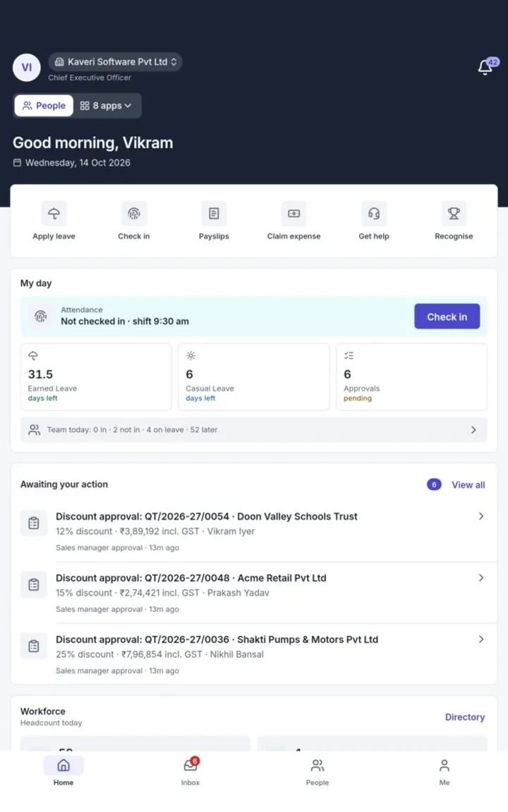Open the notifications bell
The image size is (508, 812).
(x=485, y=67)
